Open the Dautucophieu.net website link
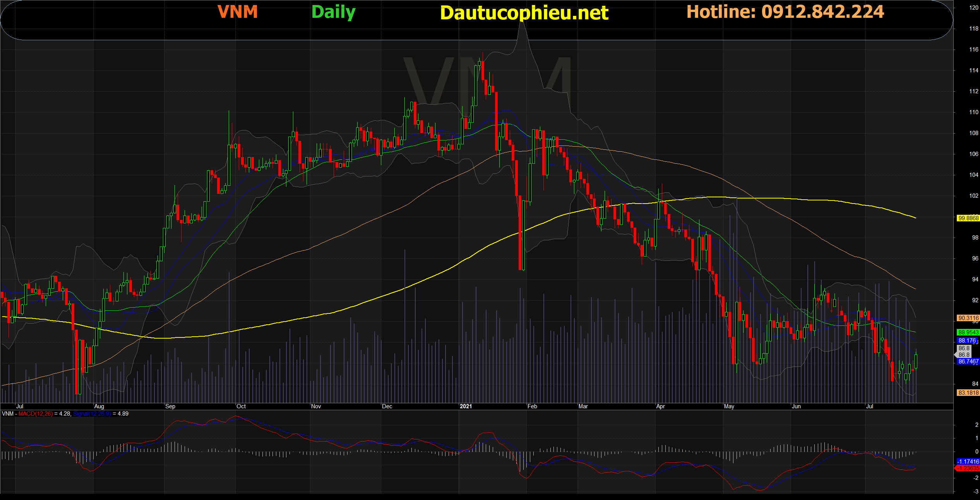The width and height of the screenshot is (980, 500). [x=524, y=13]
